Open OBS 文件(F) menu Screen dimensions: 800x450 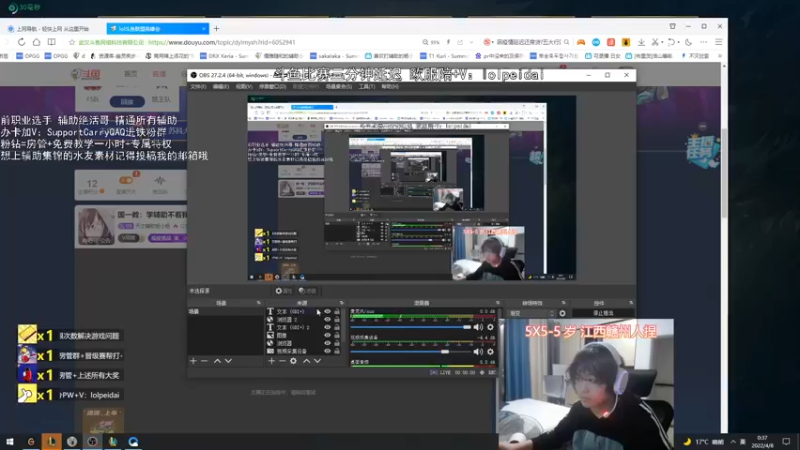[198, 87]
